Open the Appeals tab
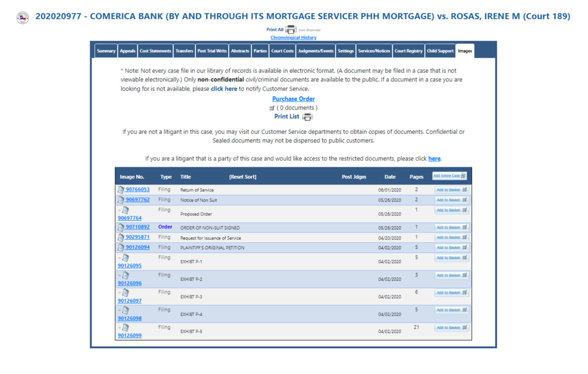Image resolution: width=588 pixels, height=374 pixels. pos(128,51)
